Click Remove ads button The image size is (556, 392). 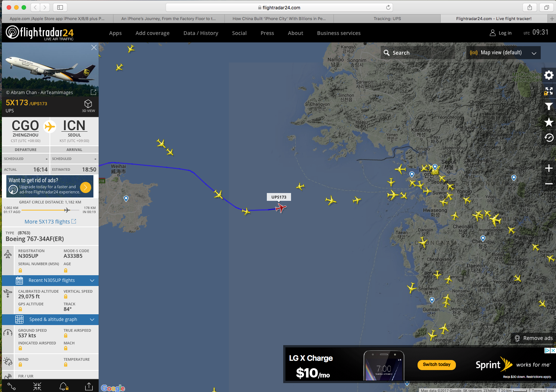pos(533,338)
